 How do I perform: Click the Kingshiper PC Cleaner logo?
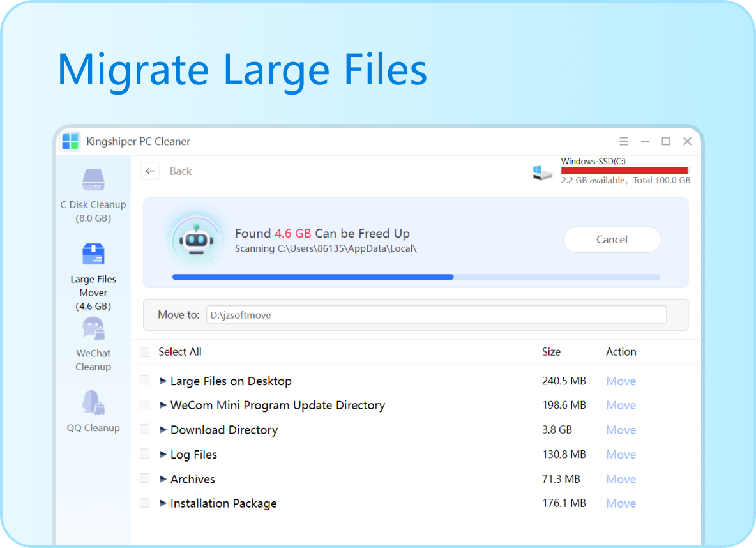pos(70,141)
